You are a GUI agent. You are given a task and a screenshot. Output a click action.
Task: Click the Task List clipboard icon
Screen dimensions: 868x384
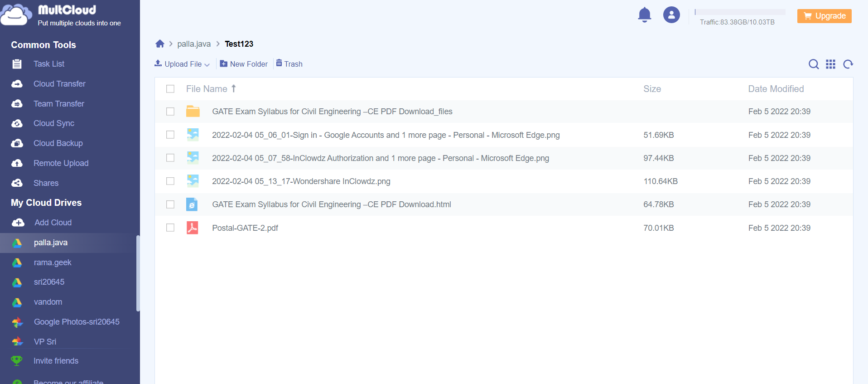17,64
